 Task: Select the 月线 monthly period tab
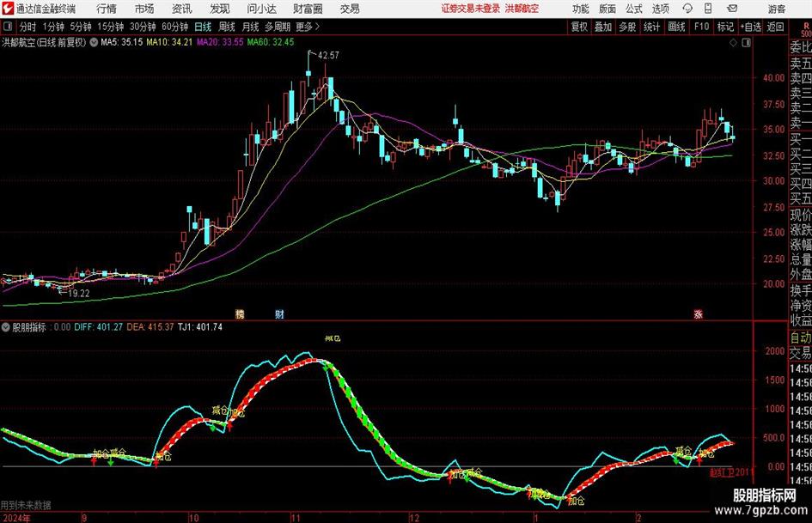[x=250, y=27]
